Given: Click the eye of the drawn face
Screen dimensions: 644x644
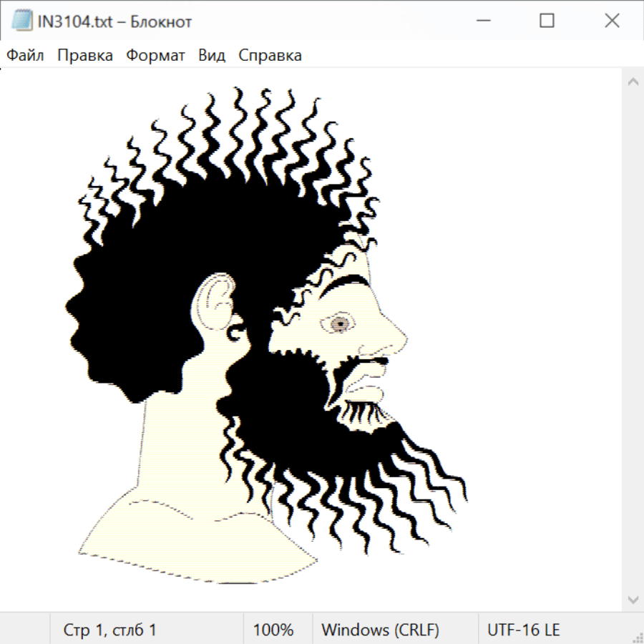Looking at the screenshot, I should 341,324.
